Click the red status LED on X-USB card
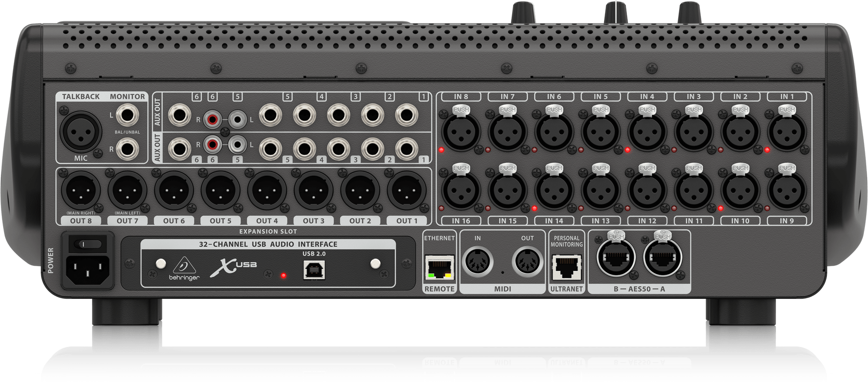868x383 pixels. [283, 275]
